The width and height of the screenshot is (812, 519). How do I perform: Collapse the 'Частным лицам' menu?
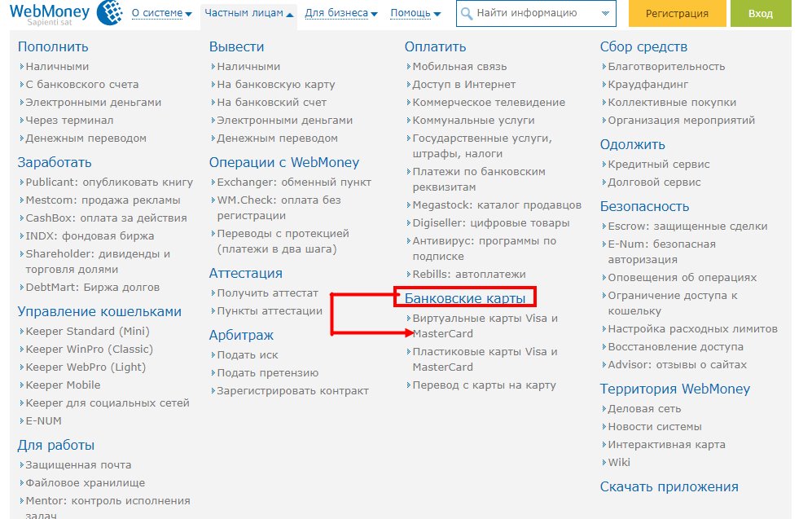point(249,13)
